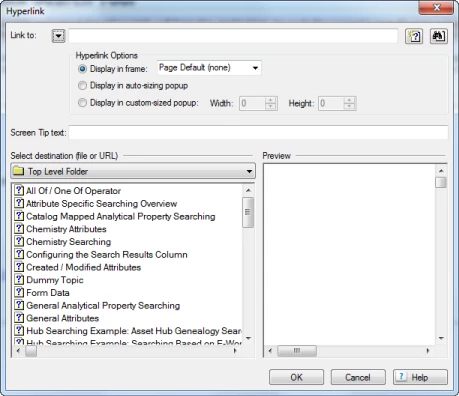Viewport: 459px width, 396px height.
Task: Click topic icon beside Catalog Mapped Analytical Property
Action: click(19, 216)
